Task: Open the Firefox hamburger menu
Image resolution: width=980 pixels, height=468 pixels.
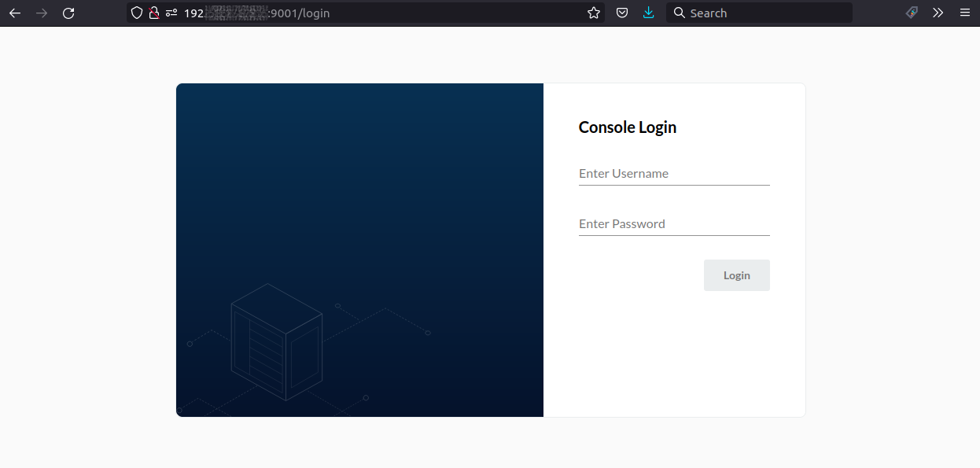Action: [965, 13]
